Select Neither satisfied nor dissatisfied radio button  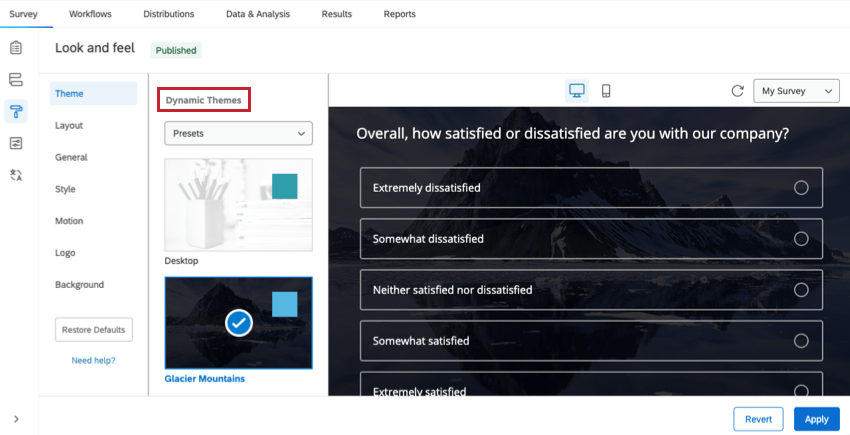(x=801, y=290)
